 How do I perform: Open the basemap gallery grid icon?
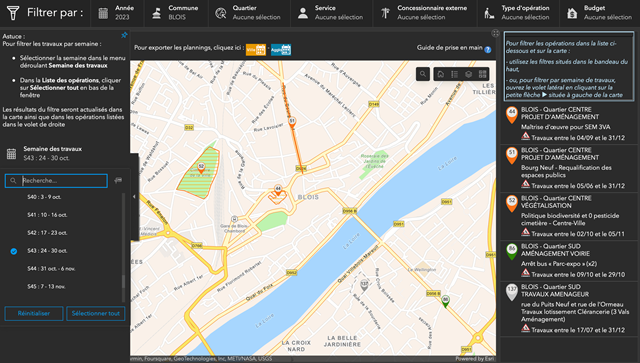(x=482, y=74)
